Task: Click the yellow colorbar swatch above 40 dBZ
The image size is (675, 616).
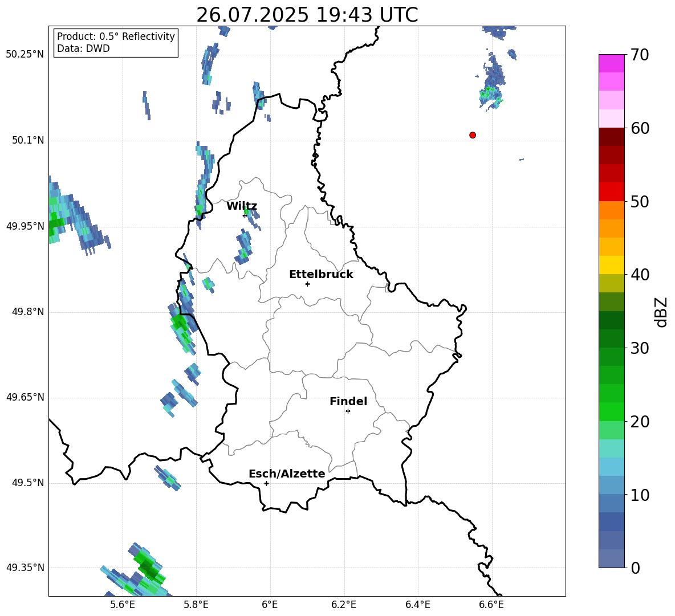Action: 611,266
